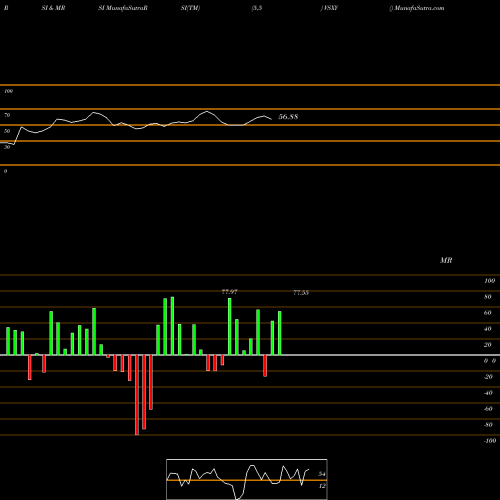The image size is (500, 500).
Task: Click the 12 label in mini chart
Action: click(x=322, y=486)
